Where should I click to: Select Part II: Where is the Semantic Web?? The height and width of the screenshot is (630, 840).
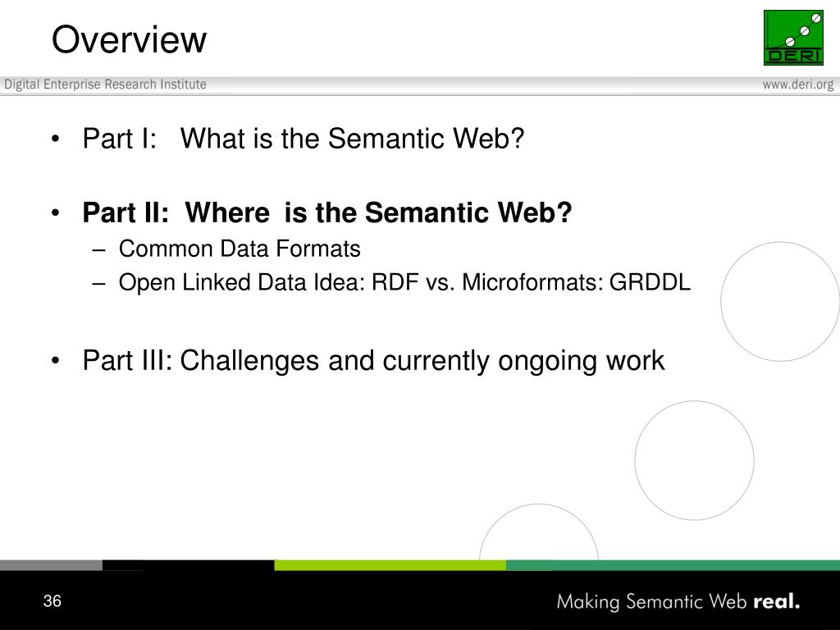(x=327, y=212)
